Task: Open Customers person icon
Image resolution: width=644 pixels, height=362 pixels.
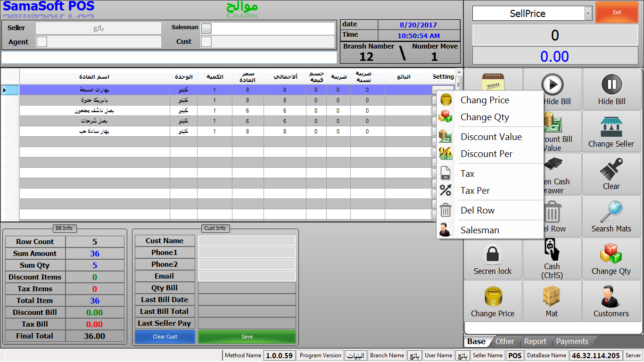Action: pos(611,297)
